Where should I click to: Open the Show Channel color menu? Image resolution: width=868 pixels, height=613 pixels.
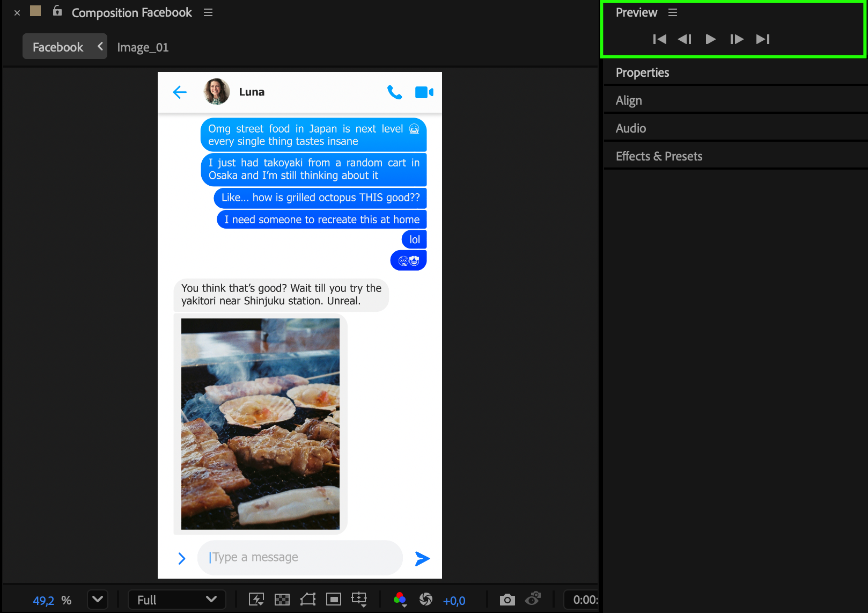[400, 600]
